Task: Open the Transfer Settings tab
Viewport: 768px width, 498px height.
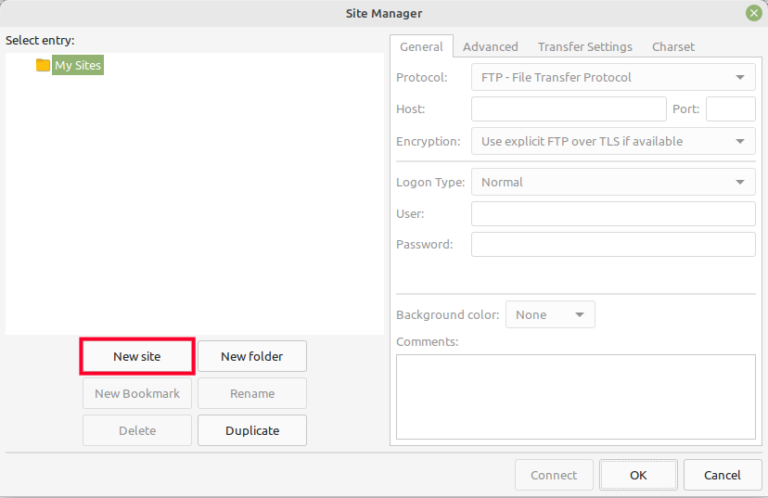Action: click(x=585, y=47)
